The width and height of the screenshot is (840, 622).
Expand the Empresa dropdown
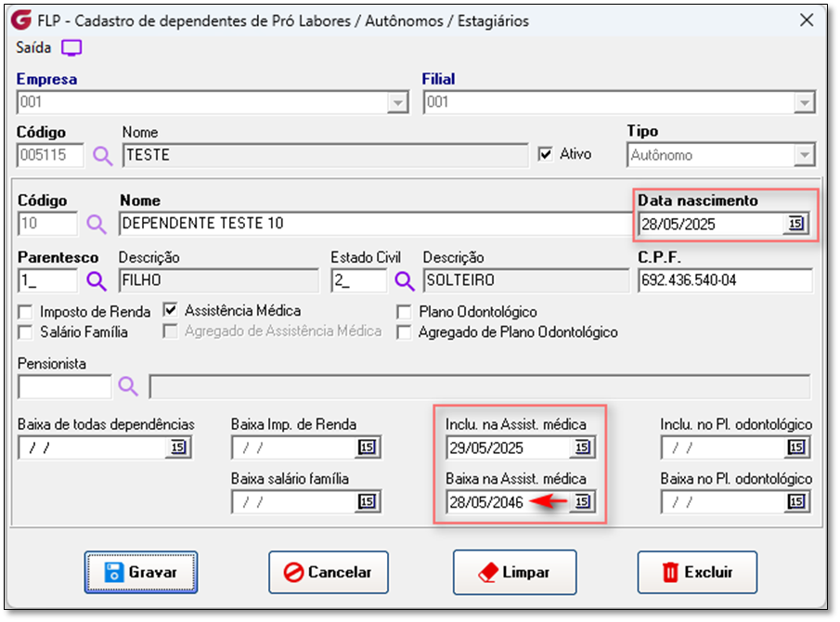coord(397,102)
